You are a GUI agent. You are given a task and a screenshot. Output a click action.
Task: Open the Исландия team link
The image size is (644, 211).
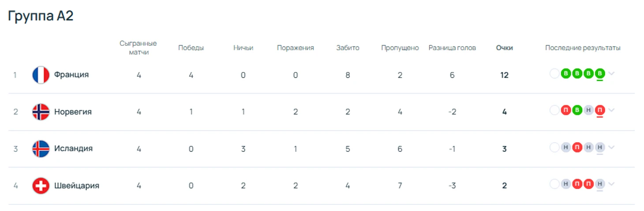click(73, 148)
